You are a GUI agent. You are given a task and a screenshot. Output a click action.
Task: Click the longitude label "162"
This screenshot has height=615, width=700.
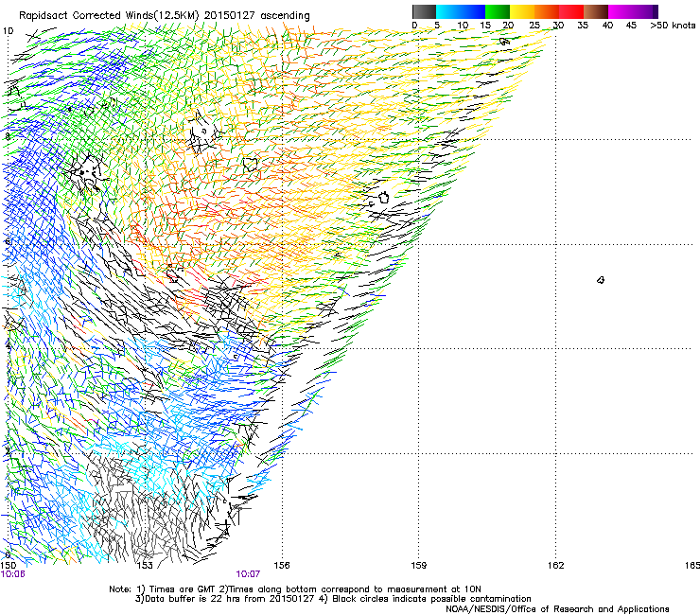[555, 566]
